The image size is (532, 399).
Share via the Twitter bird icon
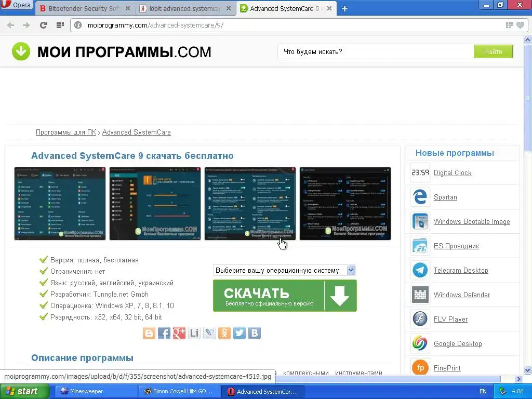239,333
